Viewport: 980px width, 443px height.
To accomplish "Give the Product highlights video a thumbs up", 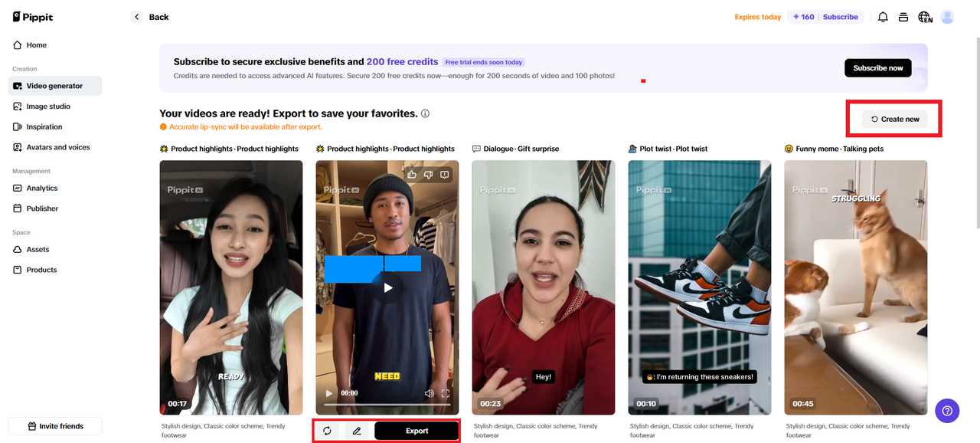I will click(413, 174).
